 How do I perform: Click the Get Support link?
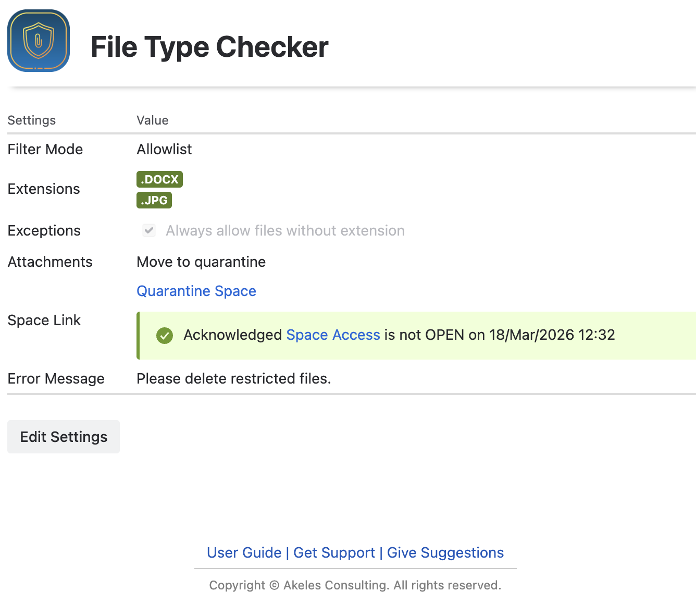pyautogui.click(x=334, y=552)
